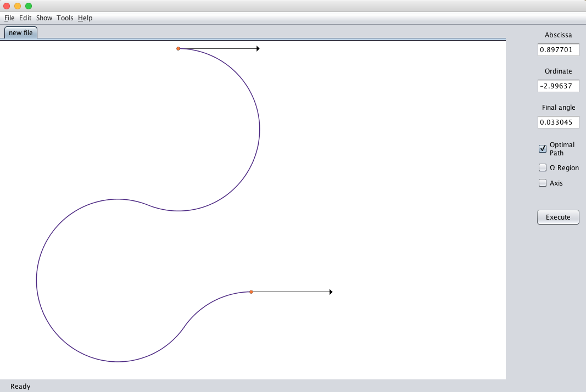Viewport: 586px width, 392px height.
Task: Open the Tools menu
Action: [65, 18]
